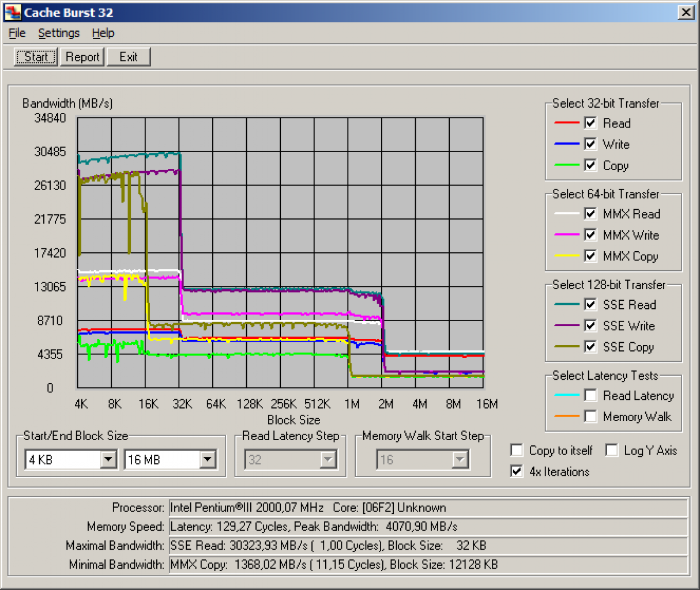Image resolution: width=700 pixels, height=590 pixels.
Task: Open the Help menu
Action: pos(103,33)
